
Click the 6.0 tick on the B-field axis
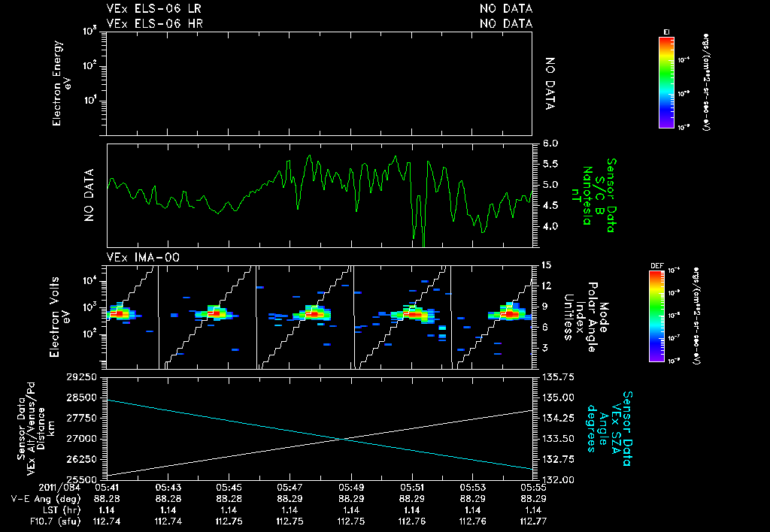click(550, 144)
